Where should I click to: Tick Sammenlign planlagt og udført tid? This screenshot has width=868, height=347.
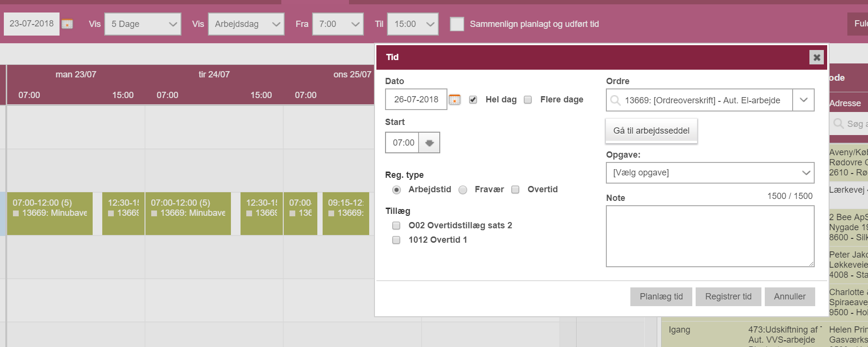pos(457,24)
